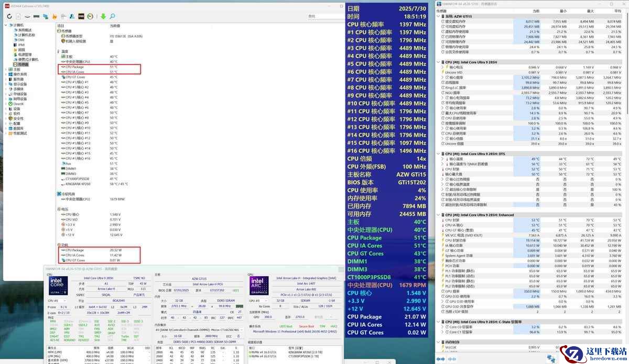Click Uncore 倍频 row in HWiNFO sensors
Screen dimensions: 629x364
pyautogui.click(x=531, y=144)
